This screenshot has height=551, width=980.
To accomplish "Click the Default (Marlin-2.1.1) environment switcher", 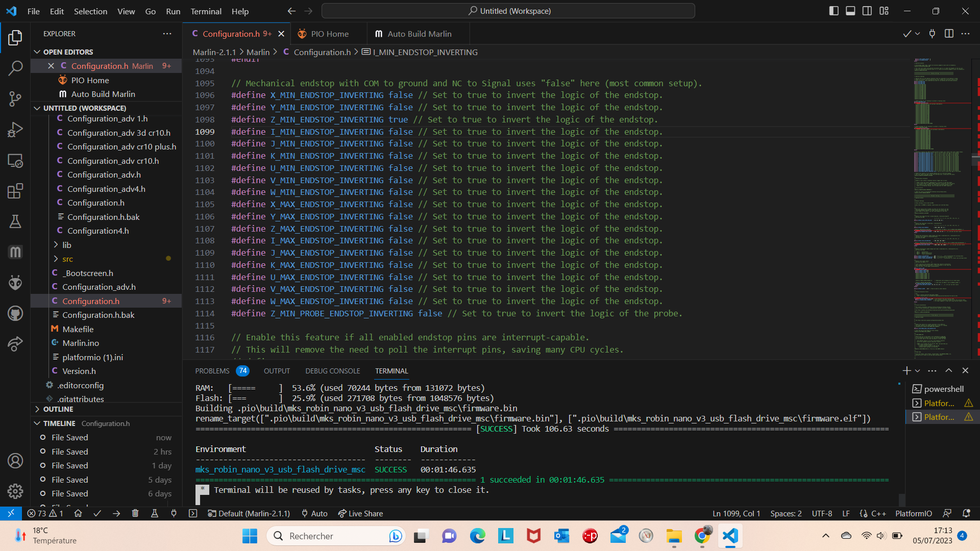I will (x=249, y=513).
